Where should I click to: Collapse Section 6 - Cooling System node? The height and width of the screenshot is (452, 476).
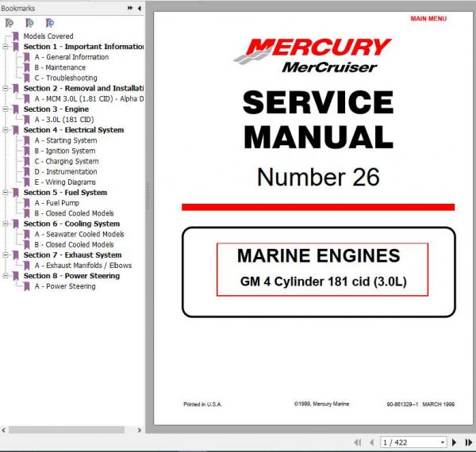click(x=6, y=224)
